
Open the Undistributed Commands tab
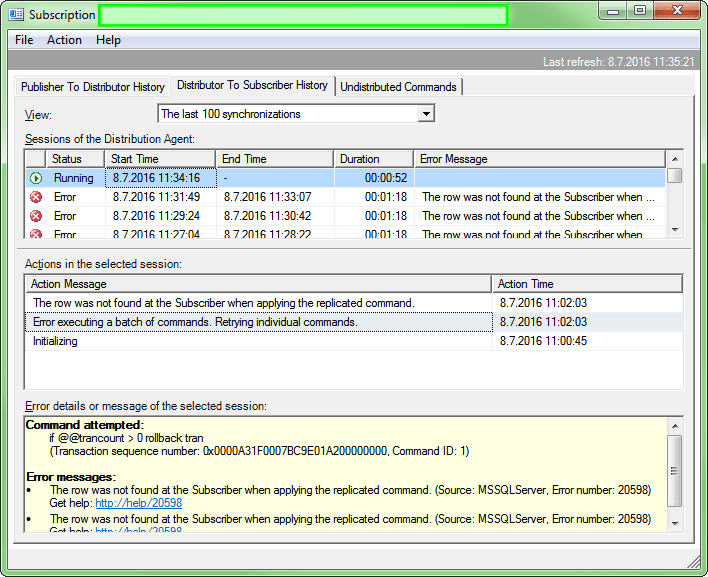pyautogui.click(x=398, y=87)
